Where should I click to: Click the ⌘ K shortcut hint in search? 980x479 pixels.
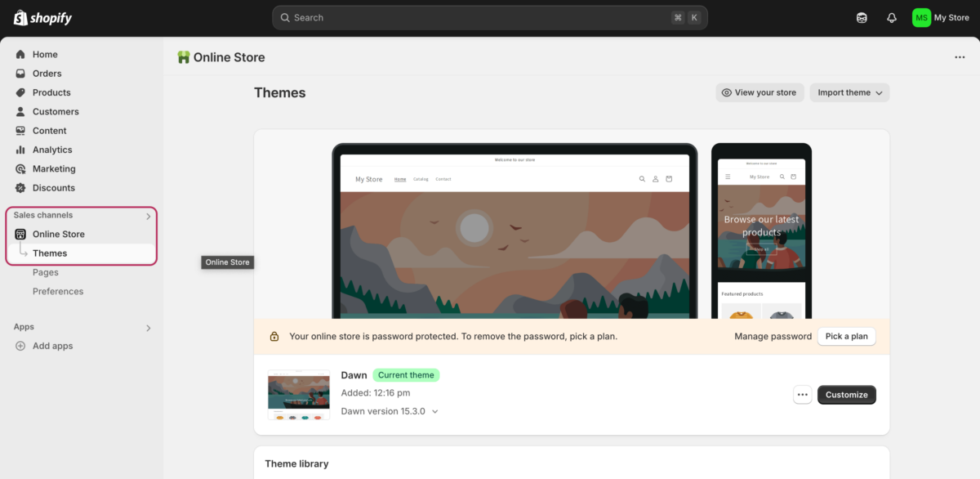click(x=686, y=17)
